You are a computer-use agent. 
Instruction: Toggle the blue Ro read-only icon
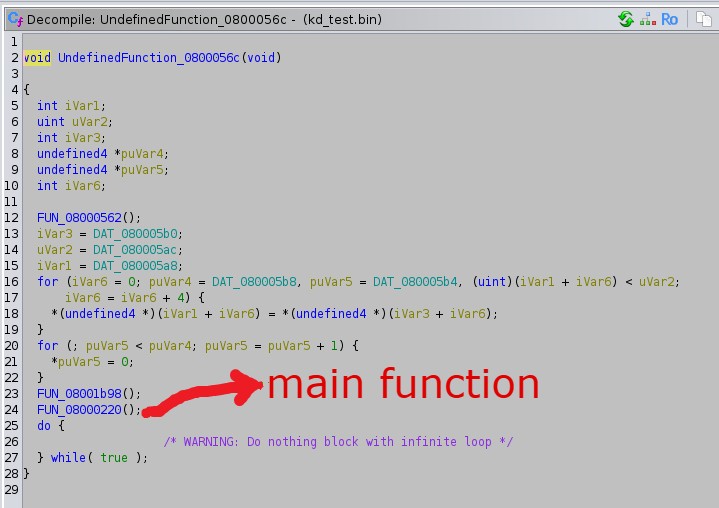tap(669, 19)
